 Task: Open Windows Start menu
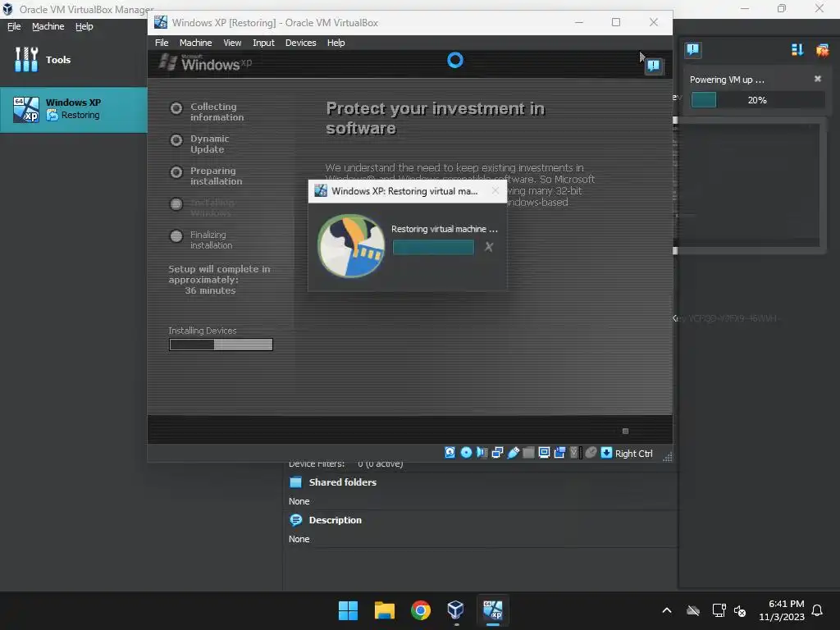point(348,610)
